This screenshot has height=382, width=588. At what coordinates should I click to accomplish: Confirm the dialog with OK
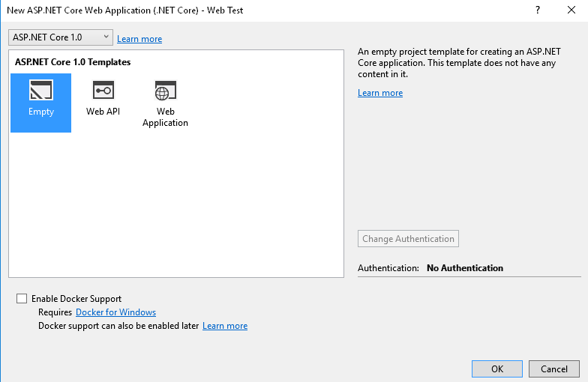tap(496, 369)
